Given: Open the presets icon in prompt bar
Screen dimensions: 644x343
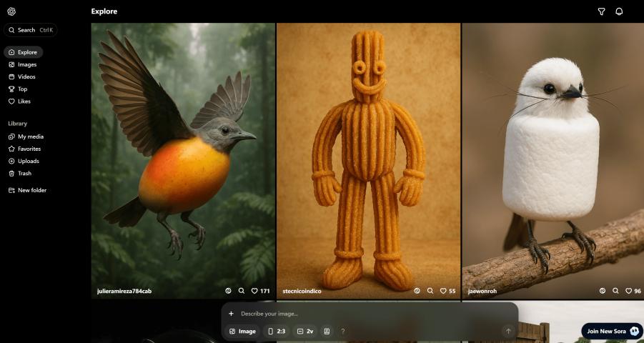Looking at the screenshot, I should [x=327, y=332].
